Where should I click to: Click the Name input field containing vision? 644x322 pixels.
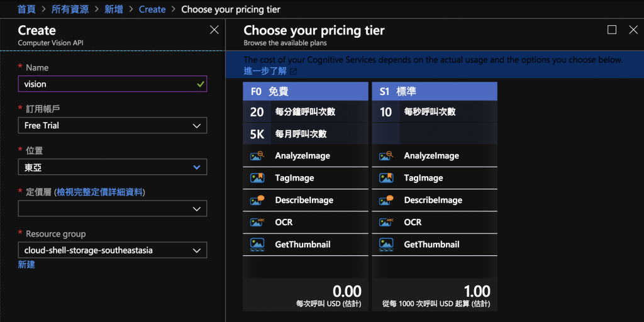(x=113, y=84)
